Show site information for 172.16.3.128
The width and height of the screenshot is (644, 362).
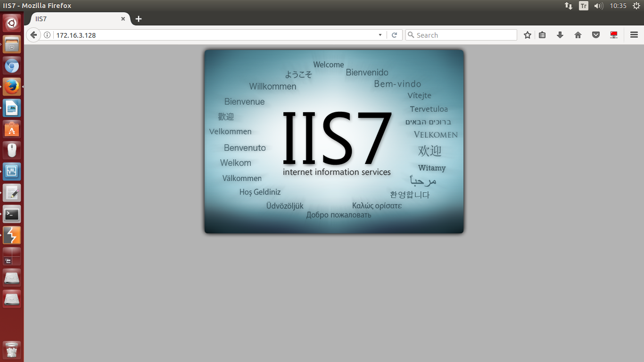coord(47,35)
